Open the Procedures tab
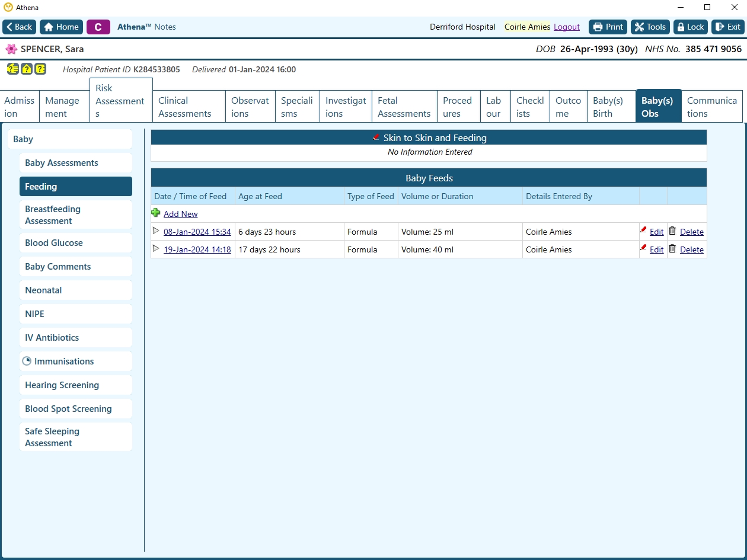 click(459, 107)
